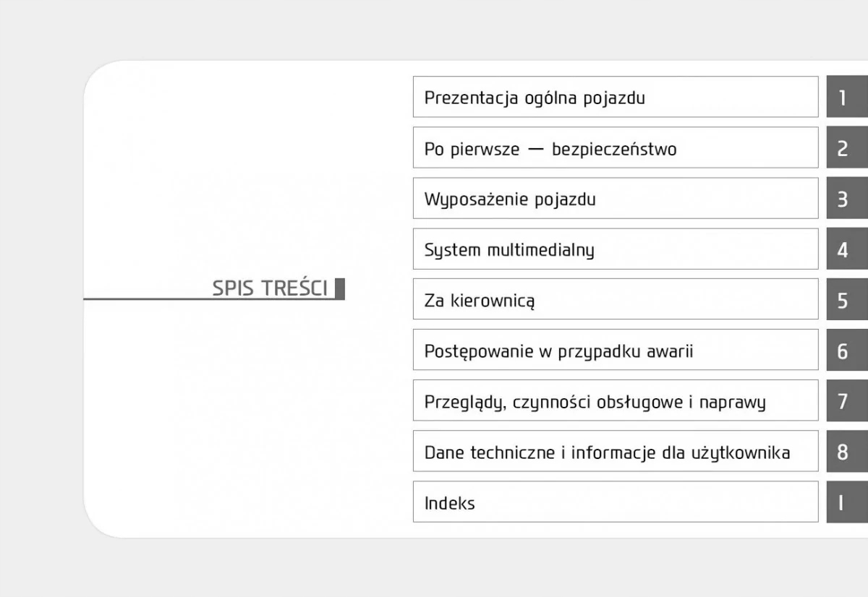This screenshot has width=868, height=597.
Task: Select chapter number tab 5
Action: [x=846, y=300]
